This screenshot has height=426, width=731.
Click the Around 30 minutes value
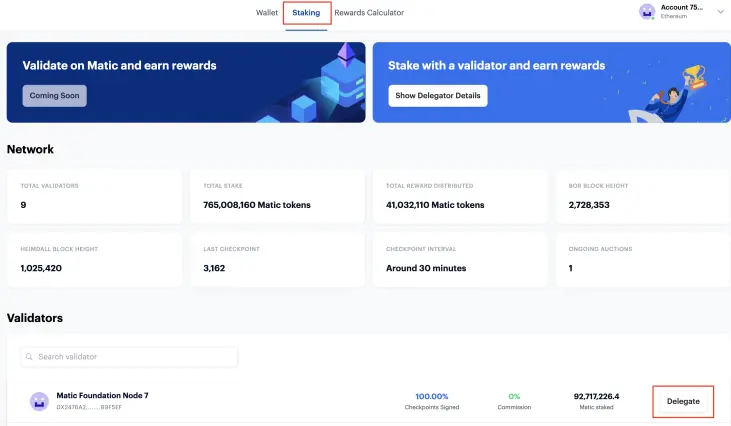(426, 268)
